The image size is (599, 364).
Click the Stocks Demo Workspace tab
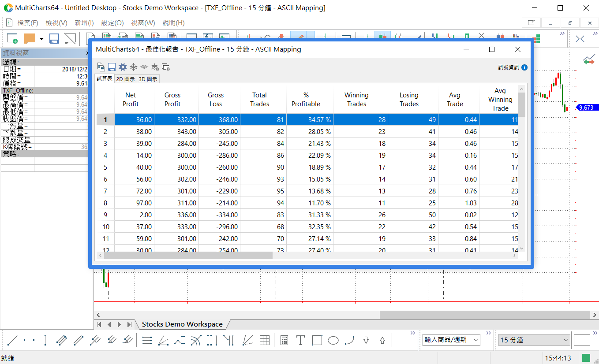182,324
